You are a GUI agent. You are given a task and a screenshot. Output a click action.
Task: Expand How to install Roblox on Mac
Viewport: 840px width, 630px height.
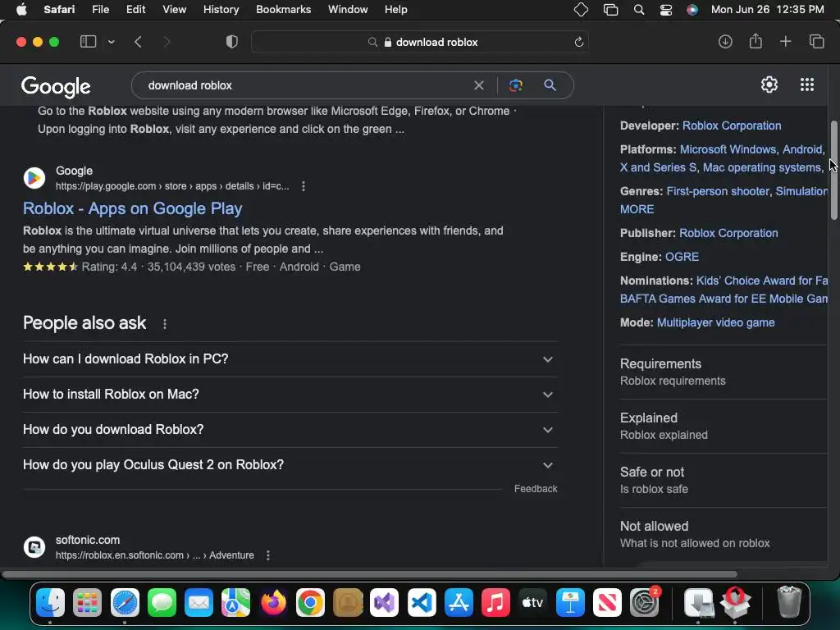(290, 395)
